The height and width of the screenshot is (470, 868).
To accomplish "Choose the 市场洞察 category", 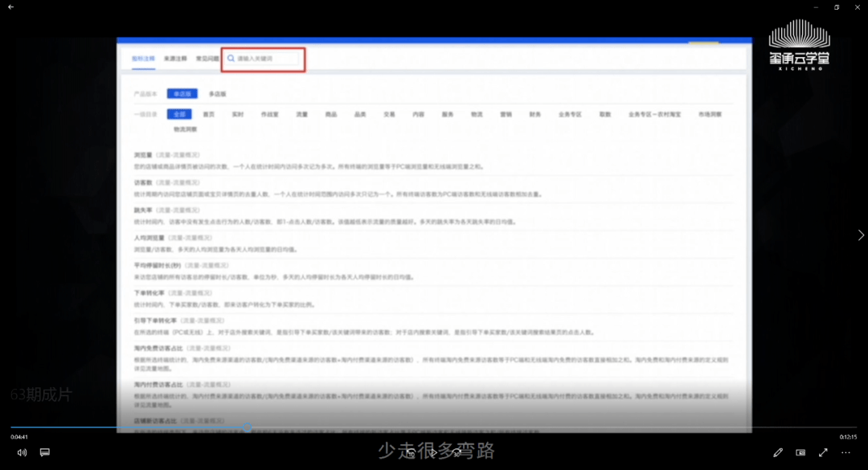I will pos(710,114).
